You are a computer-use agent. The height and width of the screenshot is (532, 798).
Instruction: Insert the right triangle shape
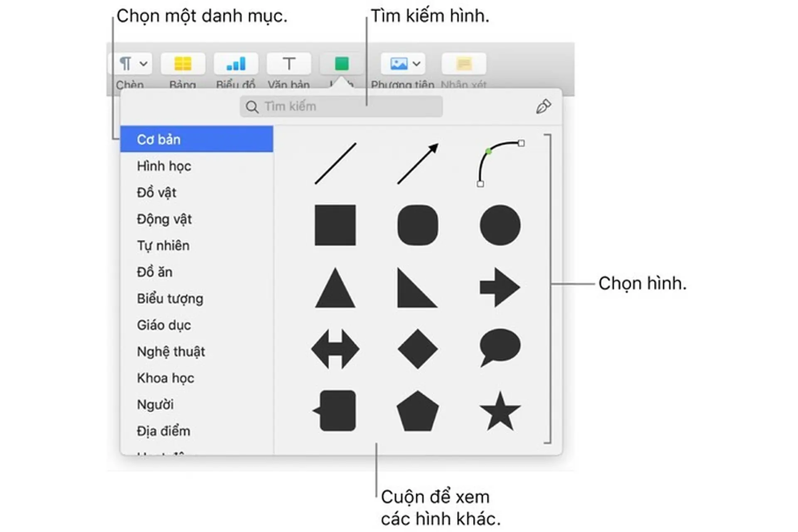coord(417,288)
